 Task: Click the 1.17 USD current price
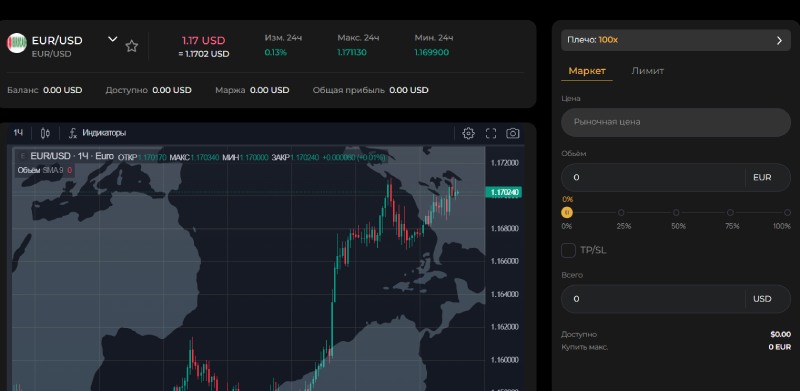pyautogui.click(x=204, y=40)
